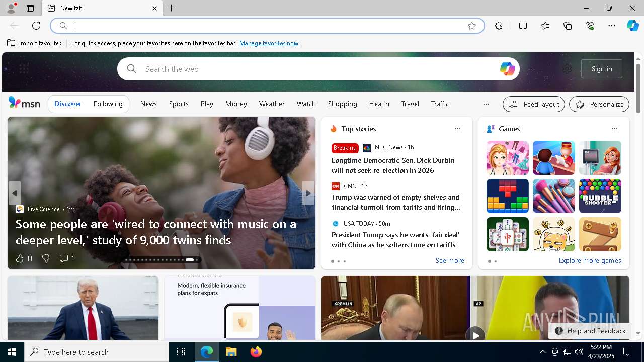Open the Mahjong tiles game
Screen dimensions: 644x362
click(507, 234)
